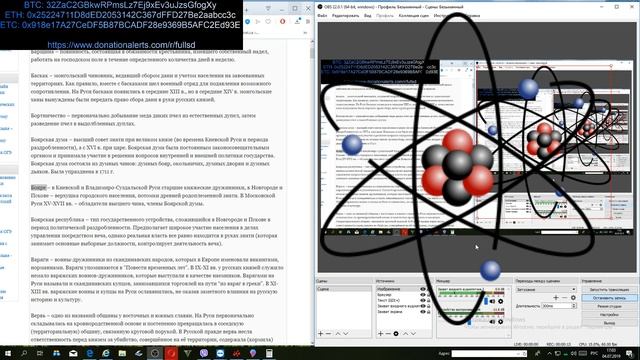Image resolution: width=640 pixels, height=360 pixels.
Task: Remove selected source with minus icon
Action: [388, 333]
